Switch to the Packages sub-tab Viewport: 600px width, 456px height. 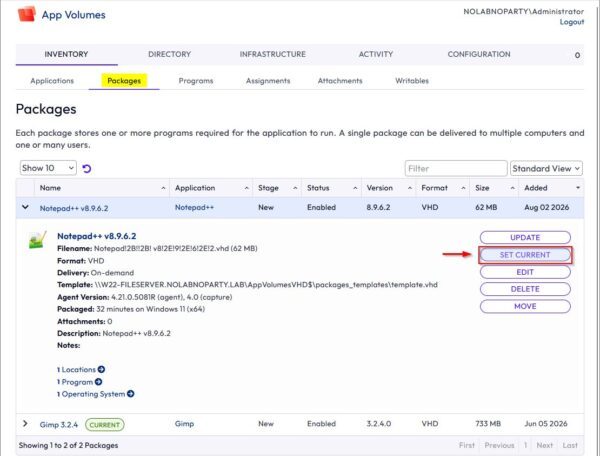point(124,81)
